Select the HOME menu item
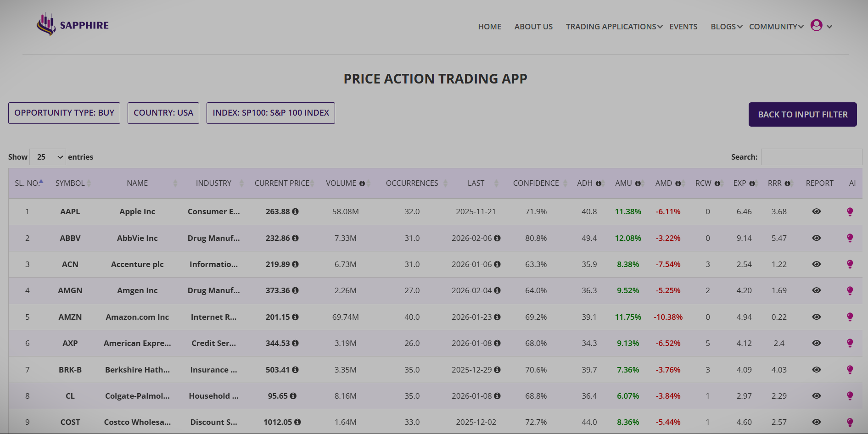The width and height of the screenshot is (868, 434). pos(489,27)
